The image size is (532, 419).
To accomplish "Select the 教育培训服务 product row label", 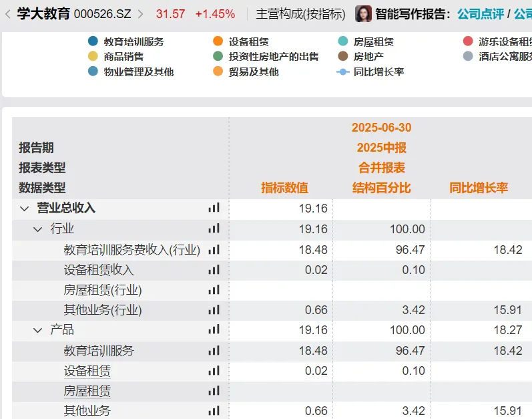I will tap(99, 351).
